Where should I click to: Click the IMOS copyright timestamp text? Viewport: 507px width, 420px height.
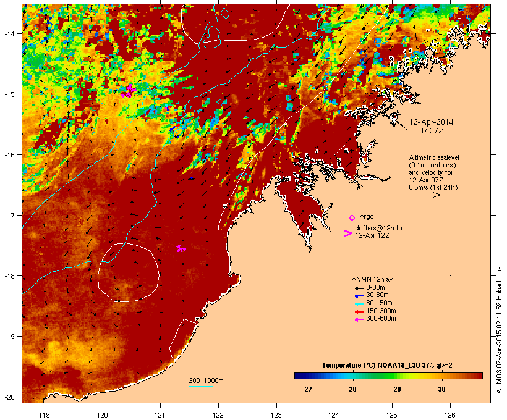pyautogui.click(x=499, y=330)
